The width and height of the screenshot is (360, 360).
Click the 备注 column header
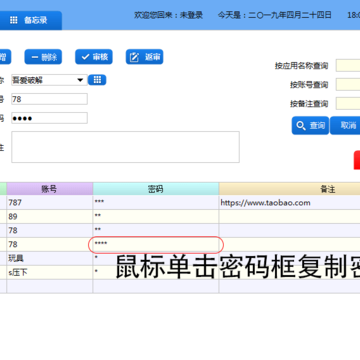[x=289, y=189]
